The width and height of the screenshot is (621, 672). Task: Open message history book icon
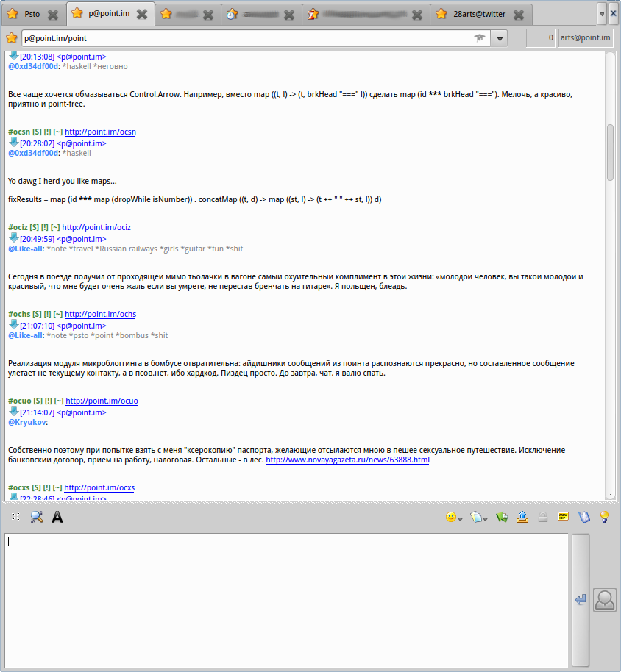[584, 517]
